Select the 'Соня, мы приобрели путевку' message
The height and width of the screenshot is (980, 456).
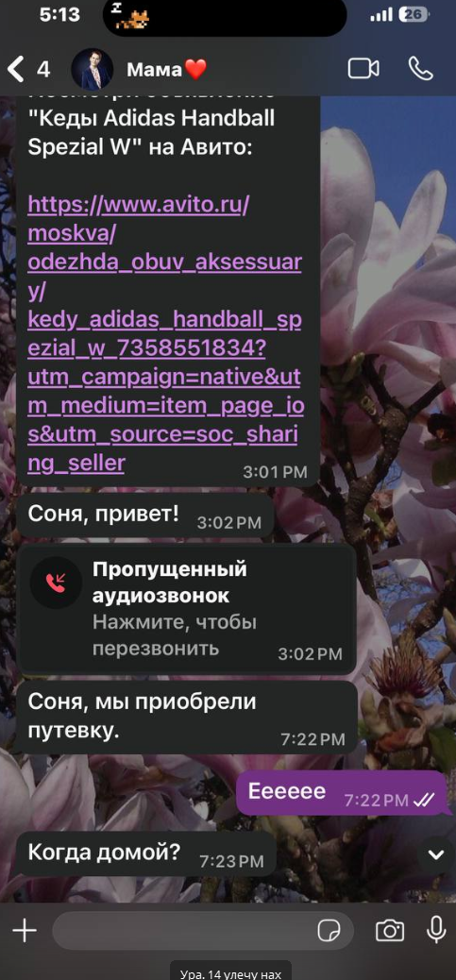pyautogui.click(x=187, y=717)
